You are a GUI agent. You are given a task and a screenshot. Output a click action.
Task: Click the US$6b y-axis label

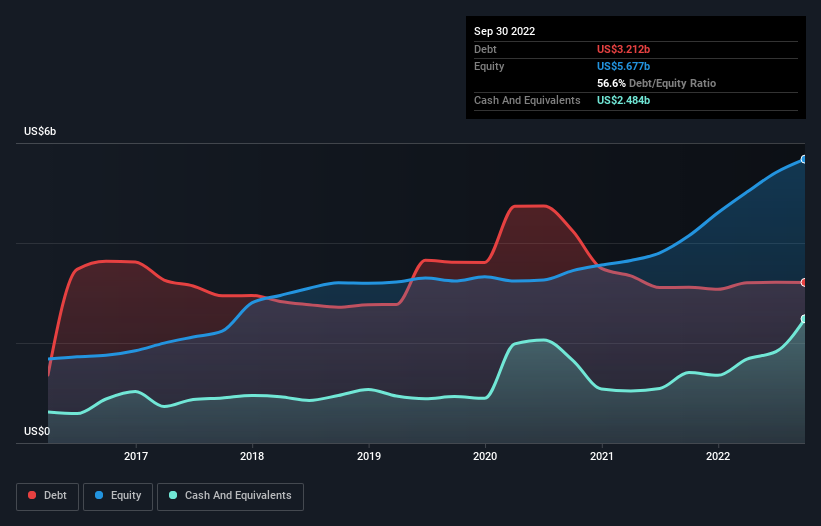click(x=40, y=131)
